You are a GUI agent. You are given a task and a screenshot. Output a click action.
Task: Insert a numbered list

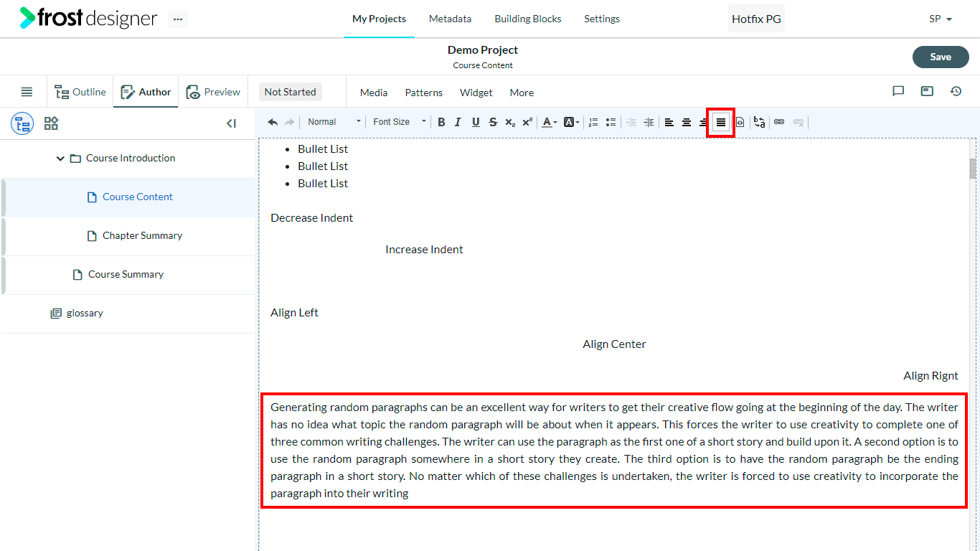pos(593,122)
